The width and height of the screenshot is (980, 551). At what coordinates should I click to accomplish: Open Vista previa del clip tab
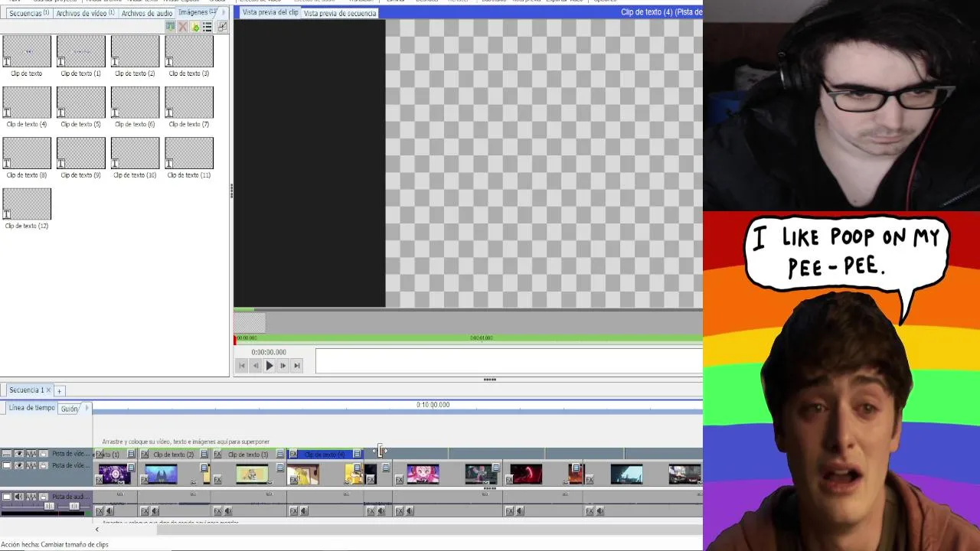click(269, 12)
